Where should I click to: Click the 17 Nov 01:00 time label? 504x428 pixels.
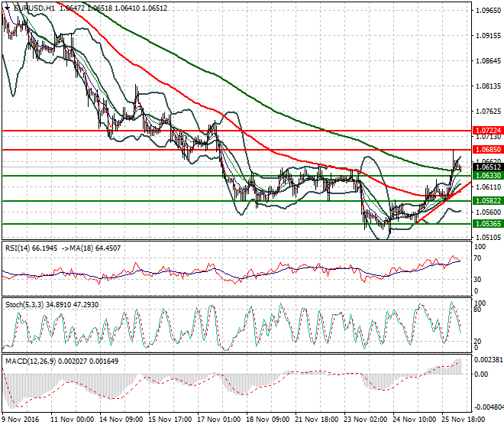tap(219, 420)
